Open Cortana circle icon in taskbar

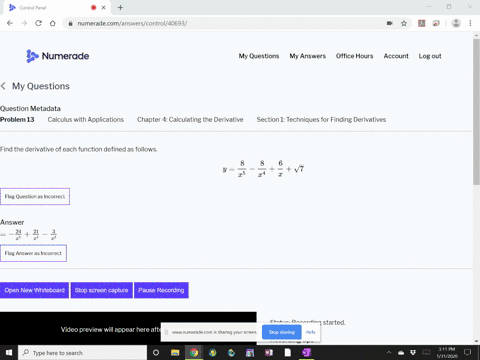(156, 353)
